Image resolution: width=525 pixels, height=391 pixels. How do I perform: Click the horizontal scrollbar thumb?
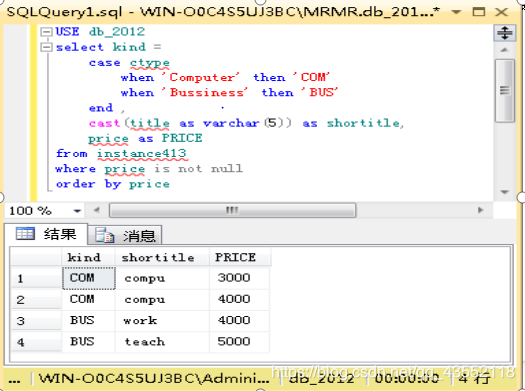[x=232, y=210]
